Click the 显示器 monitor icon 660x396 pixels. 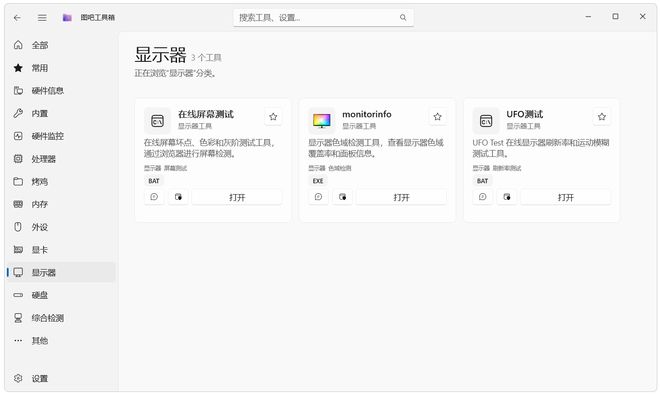[x=18, y=272]
